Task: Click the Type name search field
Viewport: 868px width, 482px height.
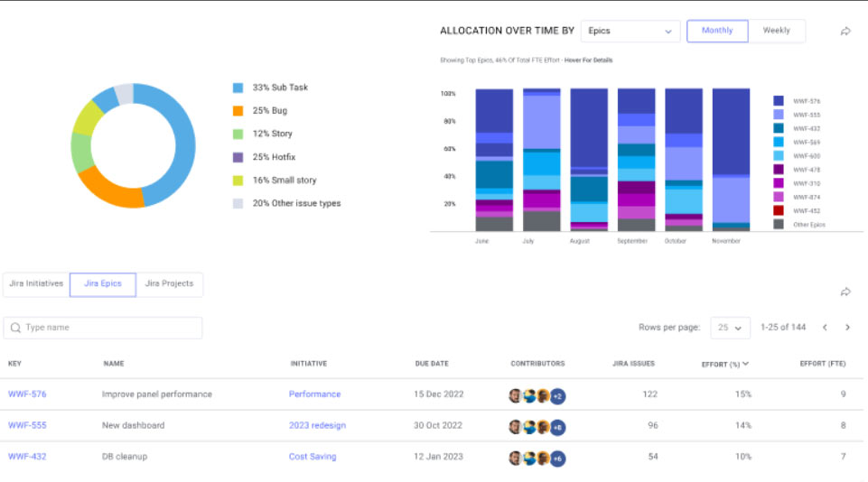Action: point(108,328)
